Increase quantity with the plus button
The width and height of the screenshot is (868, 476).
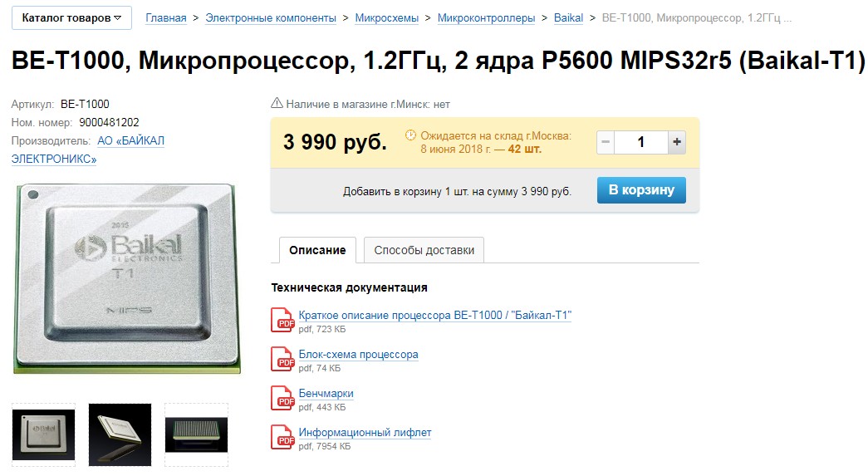[x=677, y=142]
